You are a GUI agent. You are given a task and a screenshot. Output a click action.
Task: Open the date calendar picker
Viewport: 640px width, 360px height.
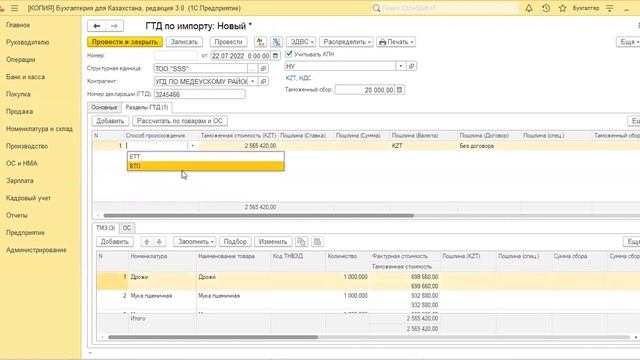(x=276, y=56)
